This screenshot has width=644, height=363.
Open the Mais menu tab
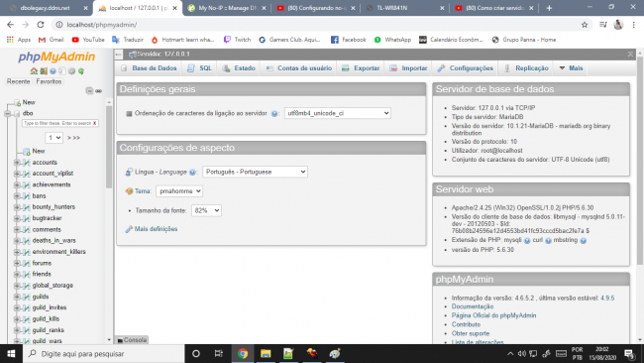click(571, 68)
